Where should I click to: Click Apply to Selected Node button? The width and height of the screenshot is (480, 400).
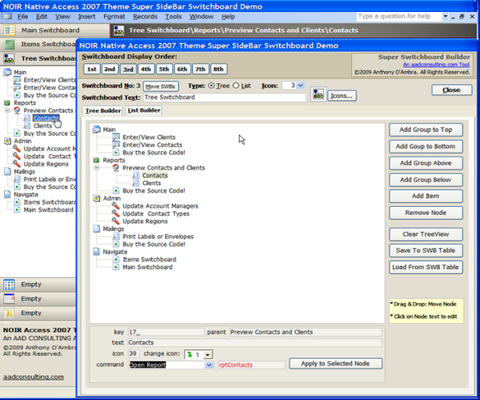[x=335, y=363]
